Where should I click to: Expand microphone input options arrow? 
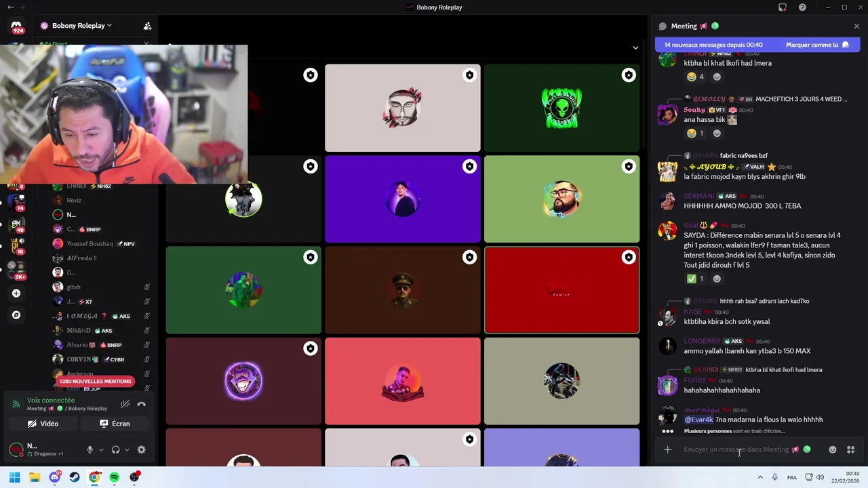tap(101, 449)
